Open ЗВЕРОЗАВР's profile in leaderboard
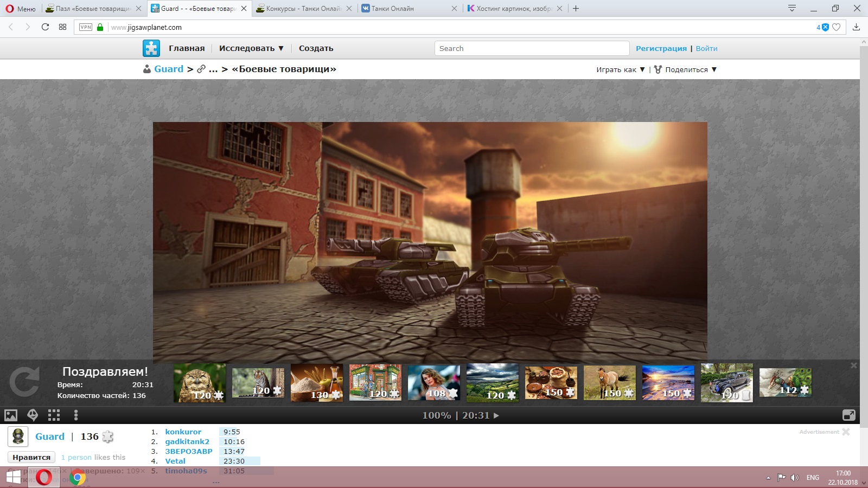Viewport: 868px width, 488px height. click(x=189, y=452)
